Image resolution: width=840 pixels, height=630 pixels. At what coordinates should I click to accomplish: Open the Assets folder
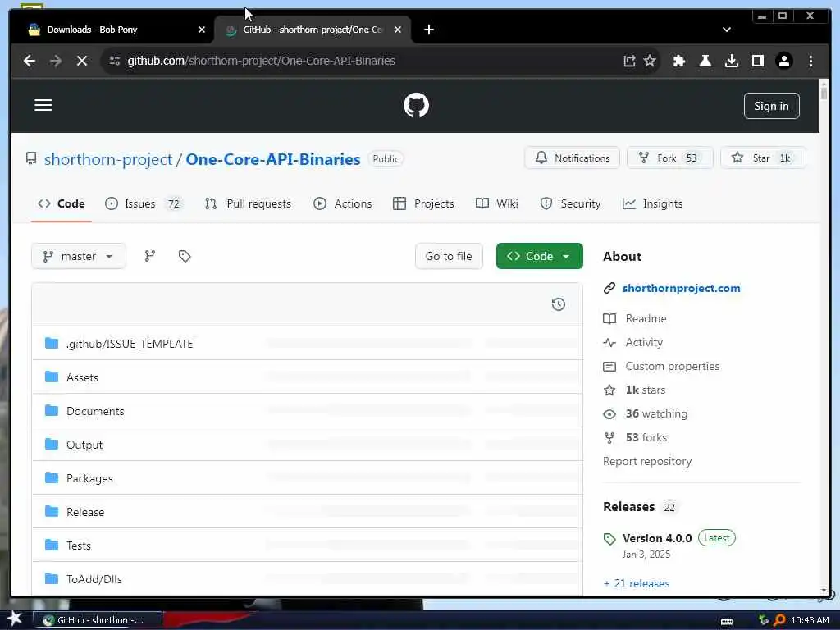click(83, 377)
